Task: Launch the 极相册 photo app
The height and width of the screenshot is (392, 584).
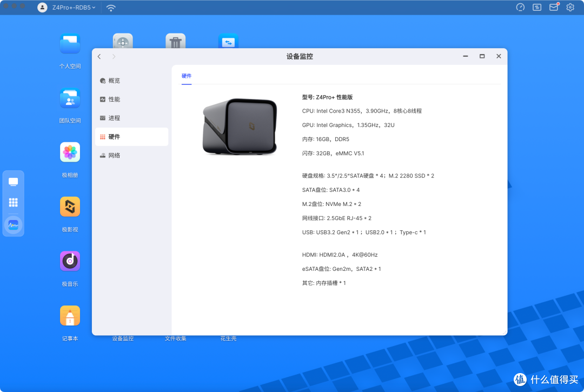Action: [70, 152]
